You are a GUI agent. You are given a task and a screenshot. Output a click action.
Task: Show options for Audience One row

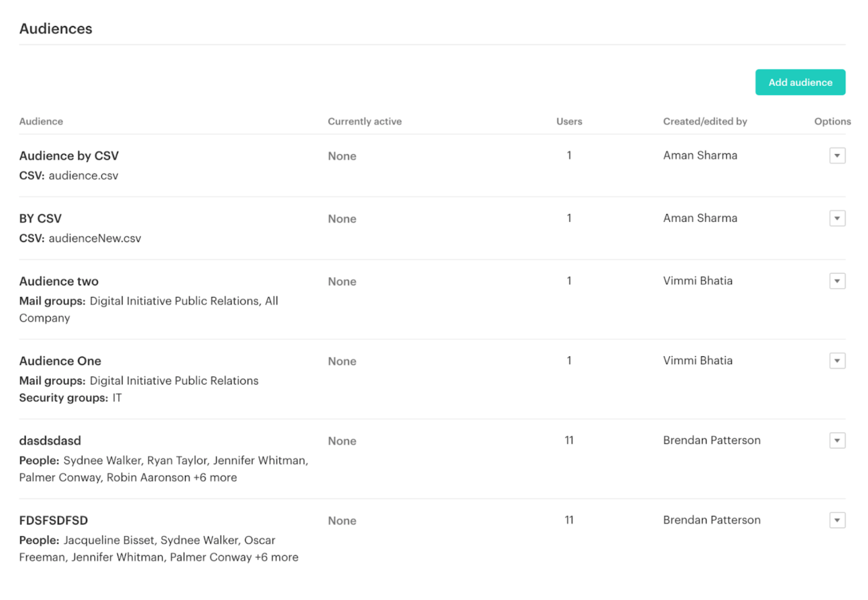click(837, 361)
